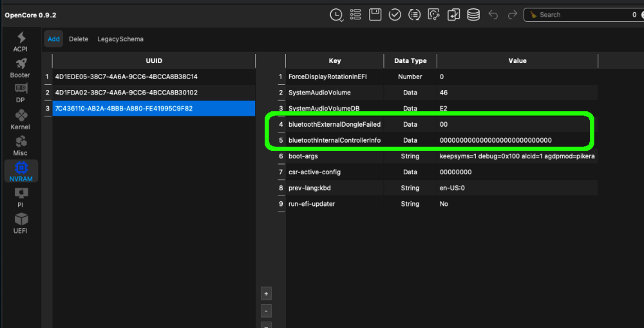Switch to the LegacySchema tab
This screenshot has height=328, width=644.
tap(120, 39)
